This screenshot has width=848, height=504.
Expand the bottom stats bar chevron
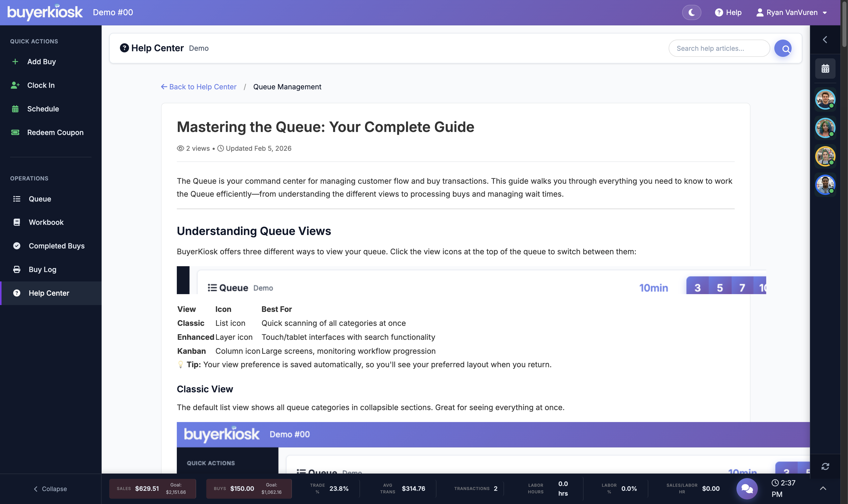coord(823,488)
